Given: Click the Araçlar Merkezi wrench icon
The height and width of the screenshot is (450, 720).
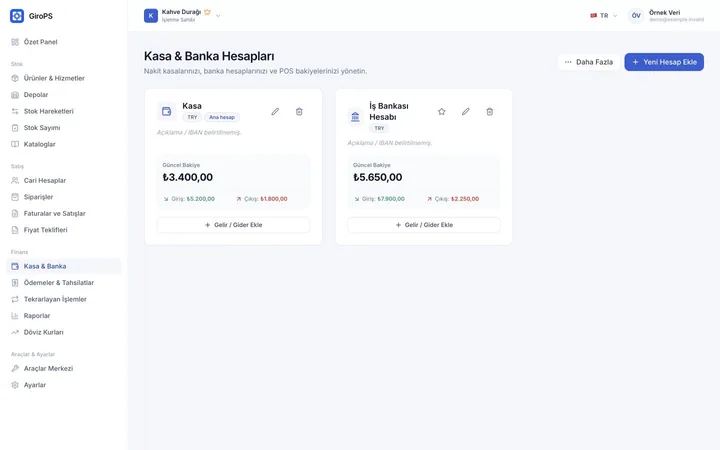Looking at the screenshot, I should pyautogui.click(x=15, y=369).
